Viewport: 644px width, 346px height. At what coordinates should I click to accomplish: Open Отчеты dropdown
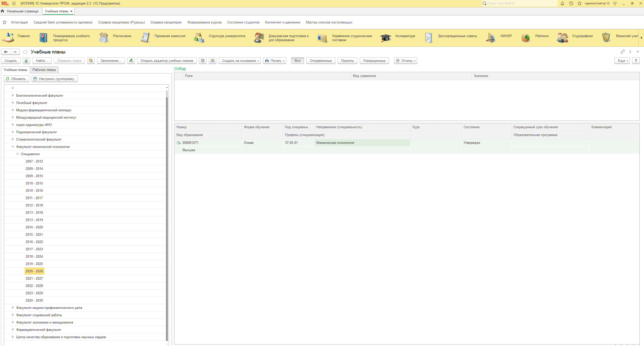[406, 61]
